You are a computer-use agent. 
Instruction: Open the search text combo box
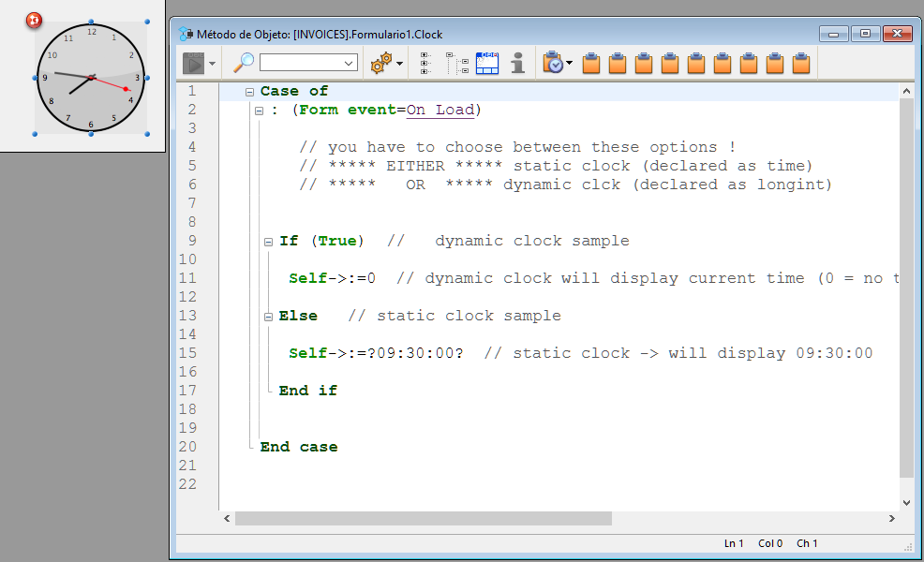[x=308, y=63]
